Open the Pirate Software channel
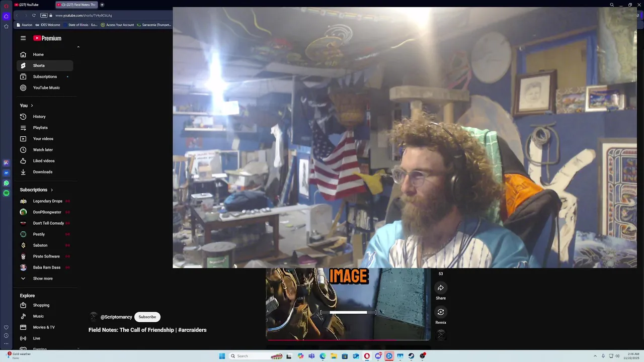Viewport: 644px width, 362px height. (x=45, y=256)
